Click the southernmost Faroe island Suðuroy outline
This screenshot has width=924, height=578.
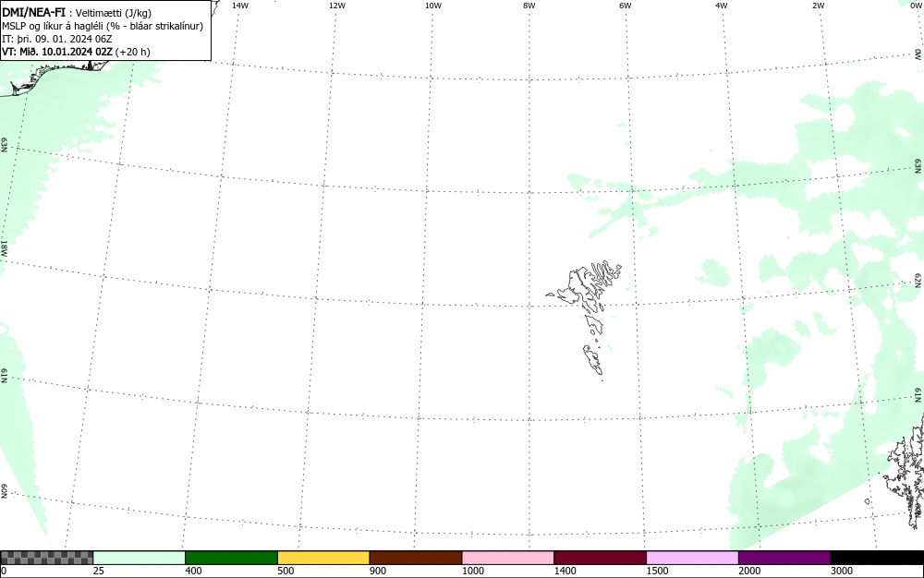click(593, 359)
